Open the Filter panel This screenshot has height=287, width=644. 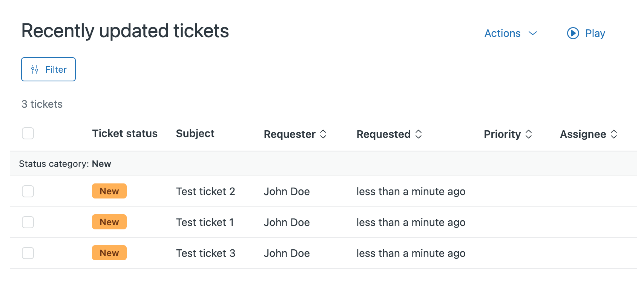point(48,69)
